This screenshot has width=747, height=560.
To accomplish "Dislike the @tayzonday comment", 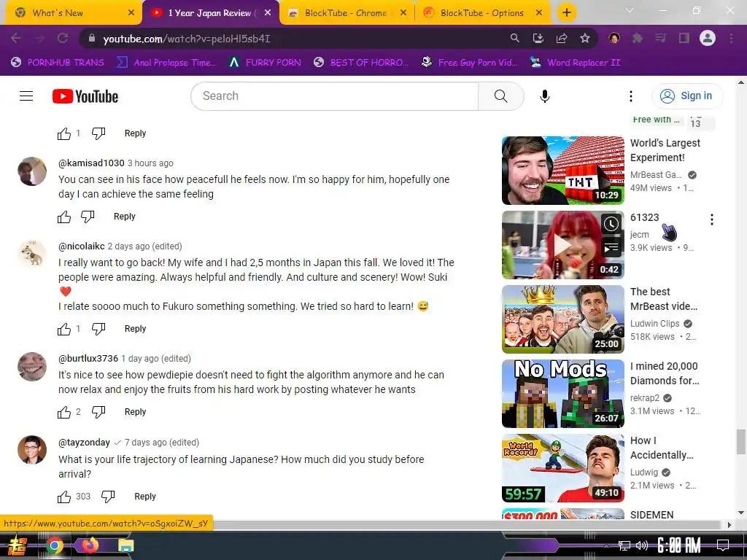I will pyautogui.click(x=108, y=497).
